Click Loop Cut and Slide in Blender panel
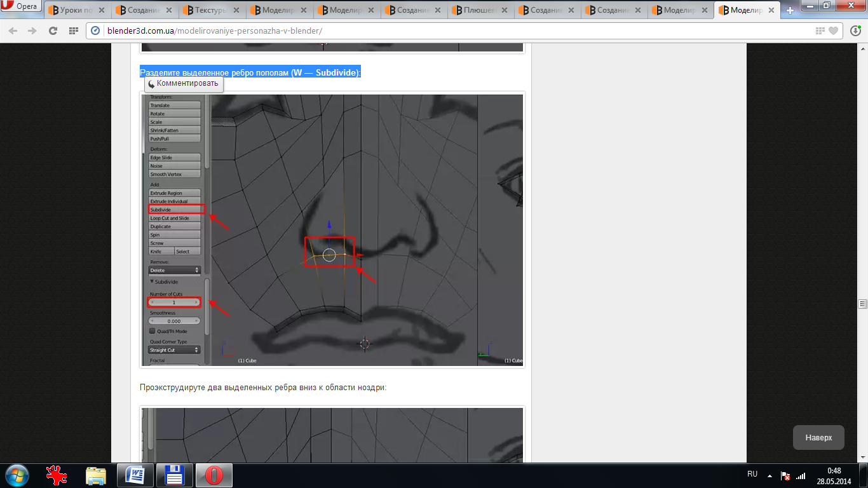This screenshot has height=488, width=868. (174, 218)
